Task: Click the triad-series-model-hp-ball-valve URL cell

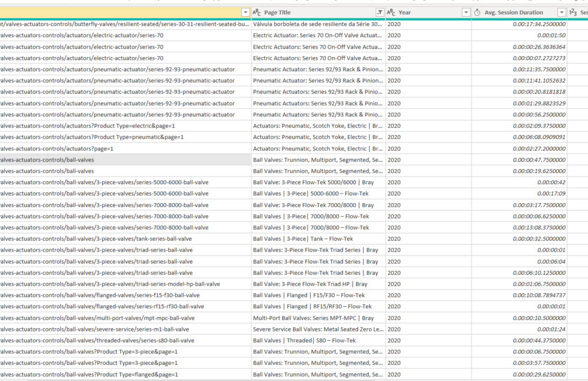Action: 125,284
